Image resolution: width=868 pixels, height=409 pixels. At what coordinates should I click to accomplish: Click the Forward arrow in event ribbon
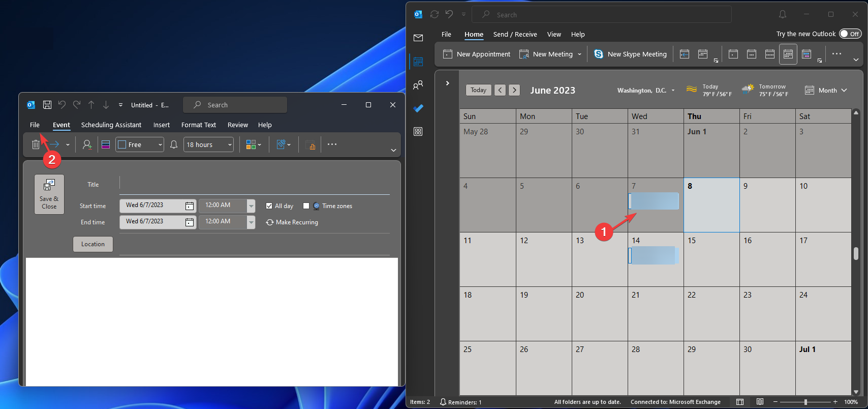point(55,144)
